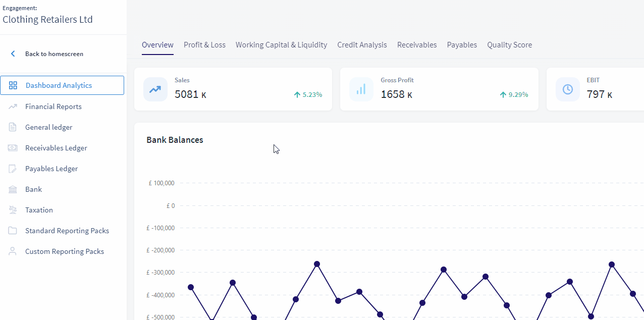Image resolution: width=644 pixels, height=320 pixels.
Task: Click the Bank building icon
Action: click(x=13, y=189)
